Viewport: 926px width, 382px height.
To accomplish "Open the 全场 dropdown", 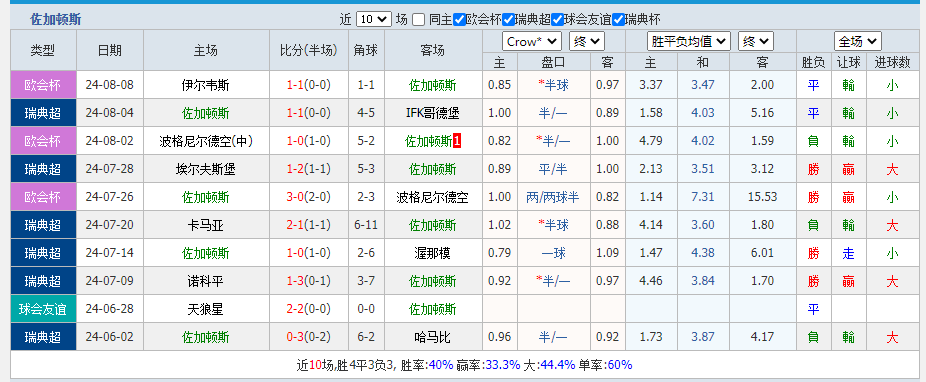I will (857, 41).
